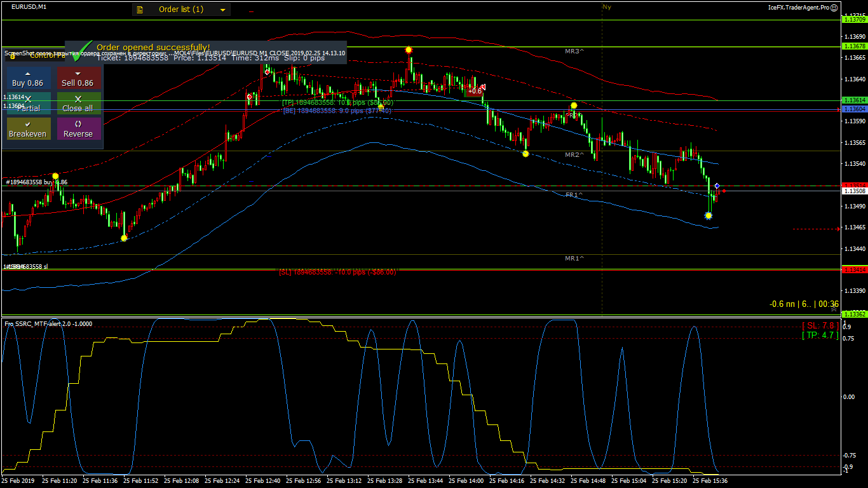Click the FR1^ level label
Viewport: 868px width, 488px height.
tap(574, 195)
